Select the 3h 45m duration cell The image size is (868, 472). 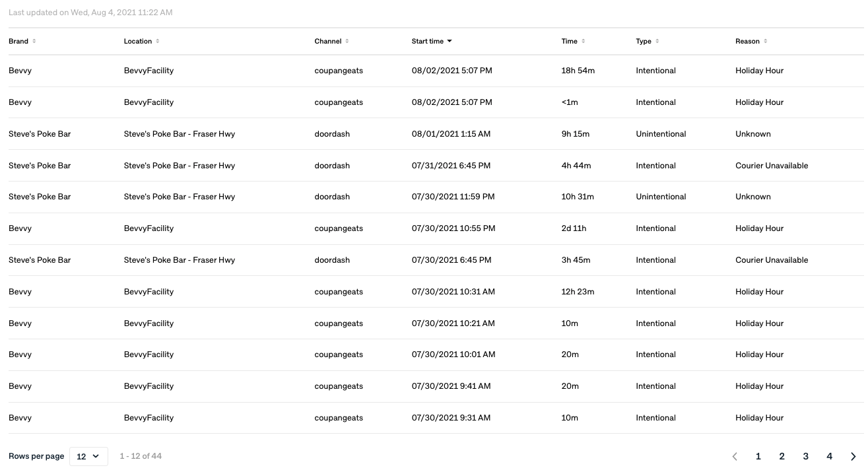576,260
